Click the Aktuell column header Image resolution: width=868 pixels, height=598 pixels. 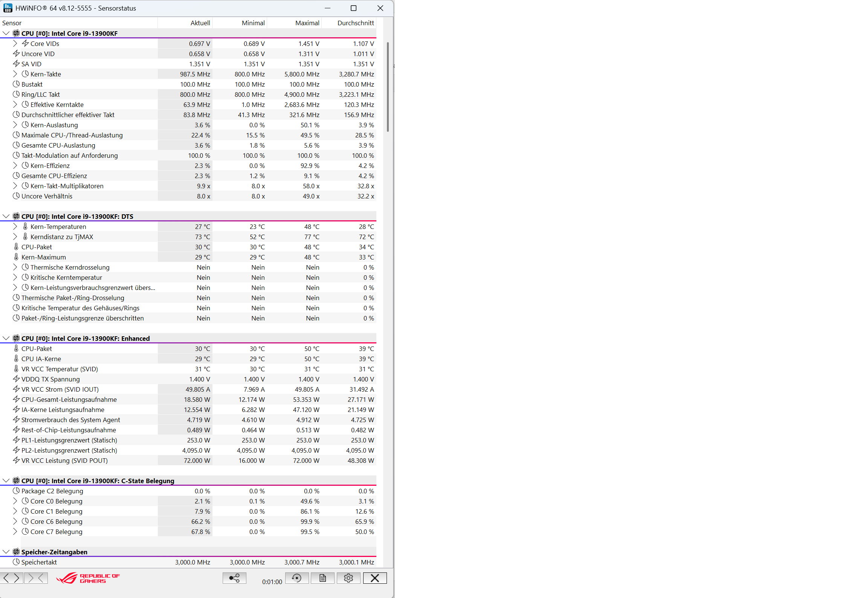200,23
